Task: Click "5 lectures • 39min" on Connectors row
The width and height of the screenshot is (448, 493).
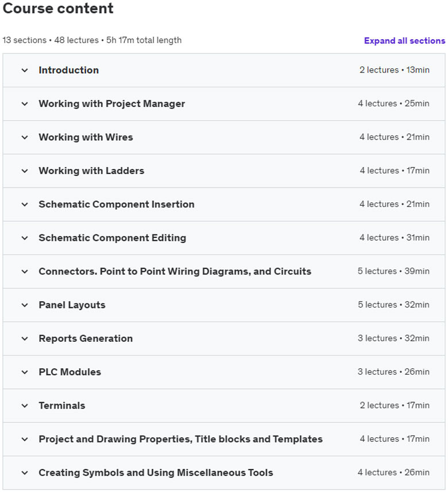Action: 393,271
